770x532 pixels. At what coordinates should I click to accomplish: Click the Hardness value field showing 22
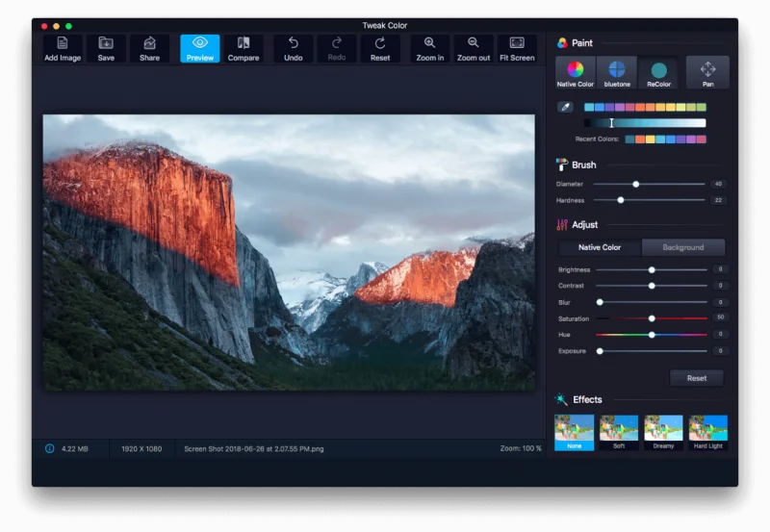pyautogui.click(x=718, y=200)
